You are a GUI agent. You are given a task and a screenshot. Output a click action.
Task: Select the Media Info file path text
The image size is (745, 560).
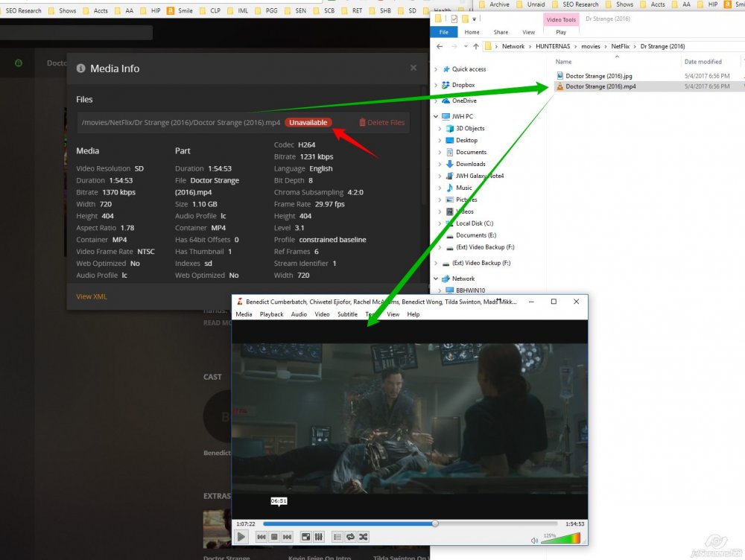[x=180, y=122]
